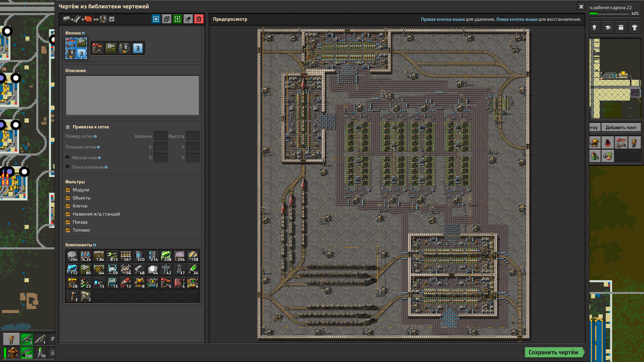Click the 42 power pylon component
Screen dimensions: 644x362
tap(166, 269)
